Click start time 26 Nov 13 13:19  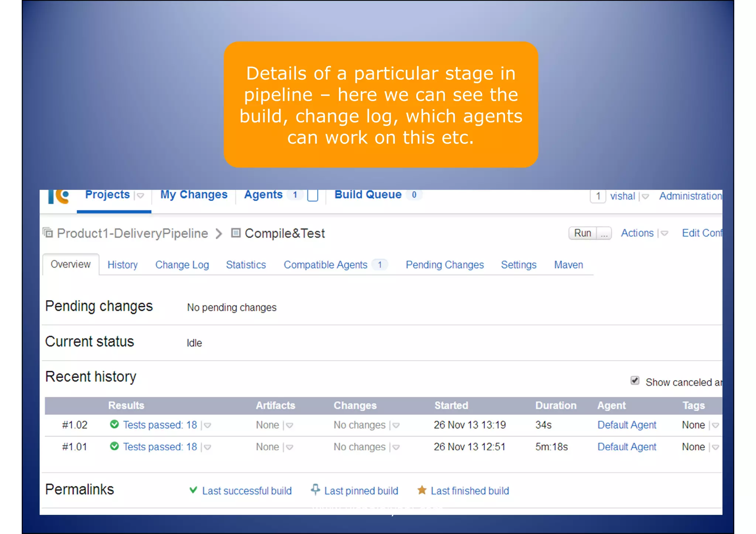coord(470,425)
